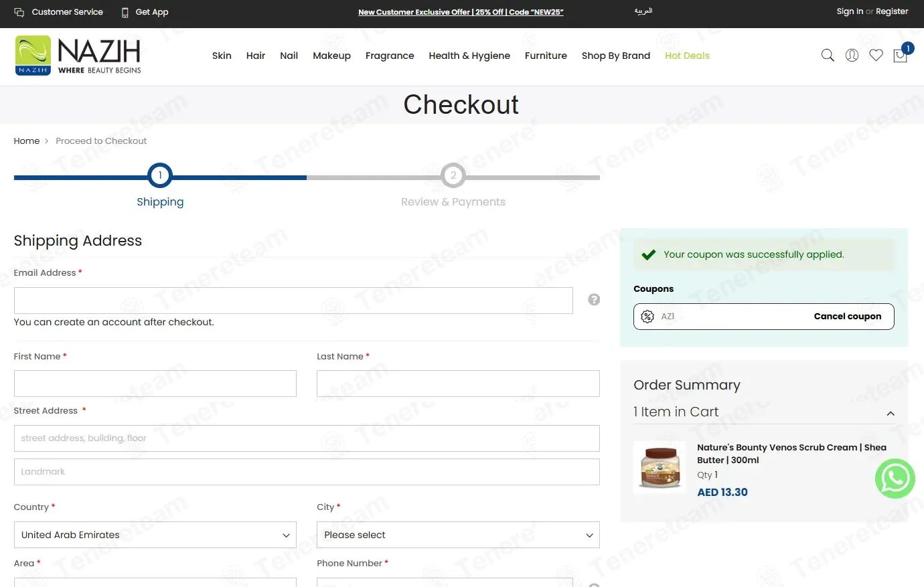Image resolution: width=924 pixels, height=587 pixels.
Task: Open the Makeup menu
Action: point(332,56)
